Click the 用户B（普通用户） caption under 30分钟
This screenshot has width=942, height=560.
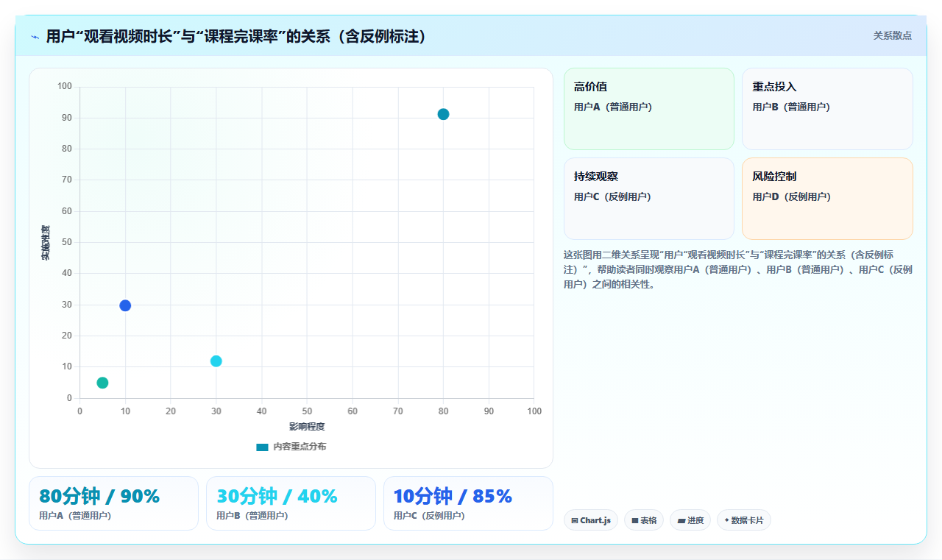(x=252, y=516)
